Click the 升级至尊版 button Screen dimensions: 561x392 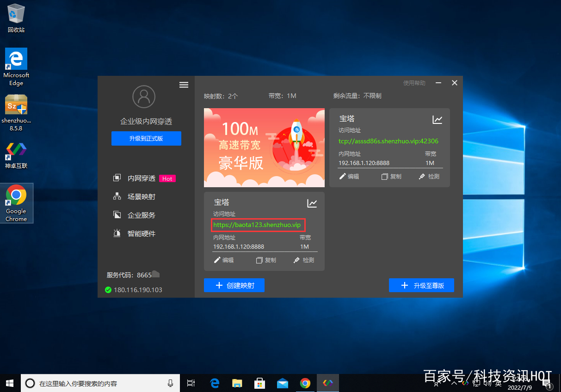(421, 285)
